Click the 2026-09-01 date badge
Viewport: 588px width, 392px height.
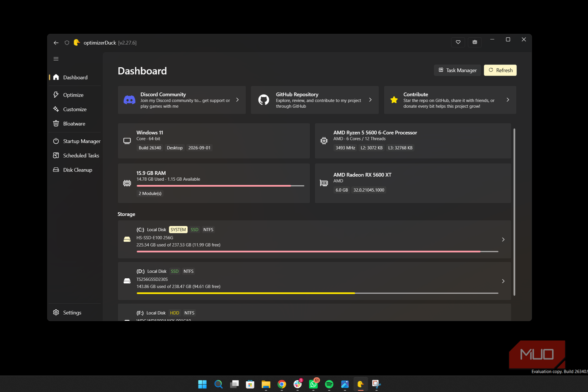tap(199, 148)
